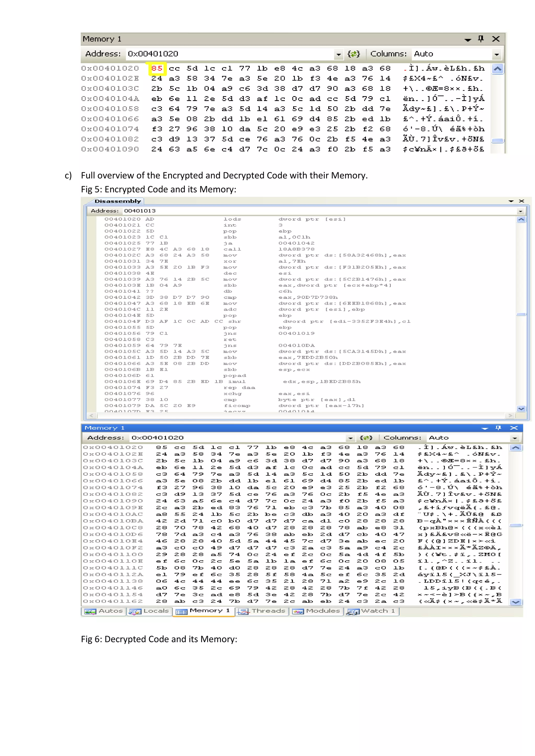
Task: Click disassembly line 00401038 dec esi
Action: coord(198,273)
